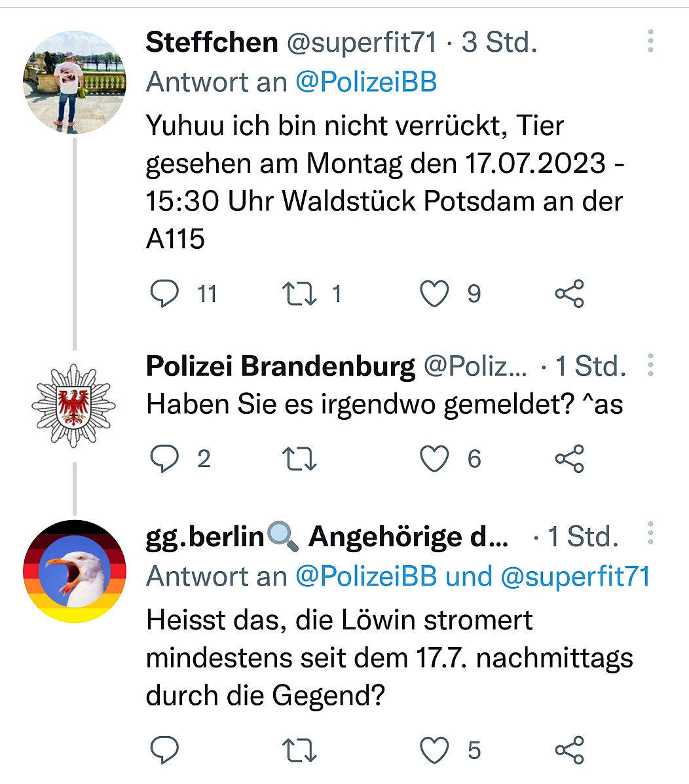This screenshot has height=784, width=689.
Task: Like Steffchen's tweet with 9 likes
Action: 434,293
